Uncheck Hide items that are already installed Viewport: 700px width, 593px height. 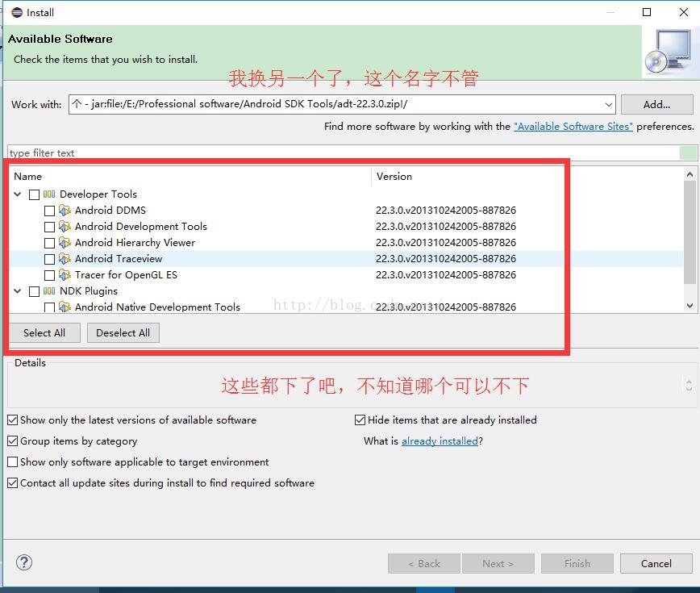[360, 420]
